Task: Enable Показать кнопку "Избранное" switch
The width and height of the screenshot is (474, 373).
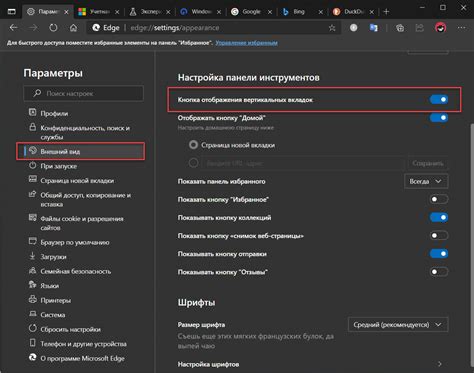Action: click(439, 199)
